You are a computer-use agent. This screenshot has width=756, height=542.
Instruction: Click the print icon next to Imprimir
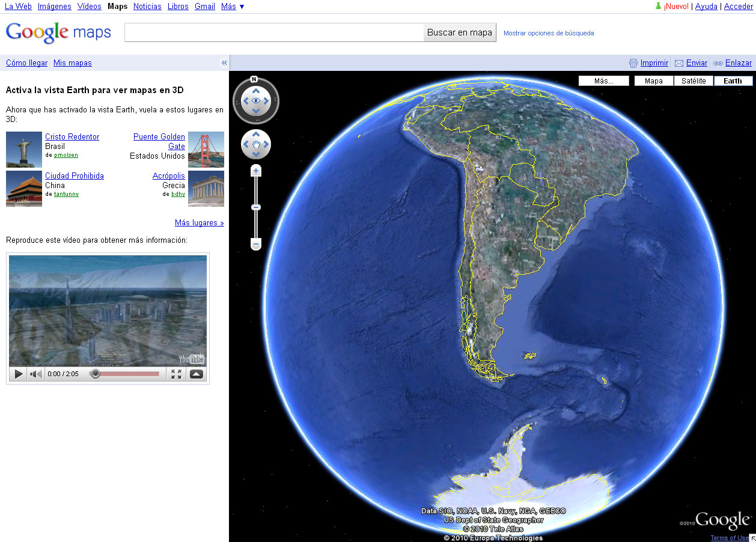click(633, 62)
